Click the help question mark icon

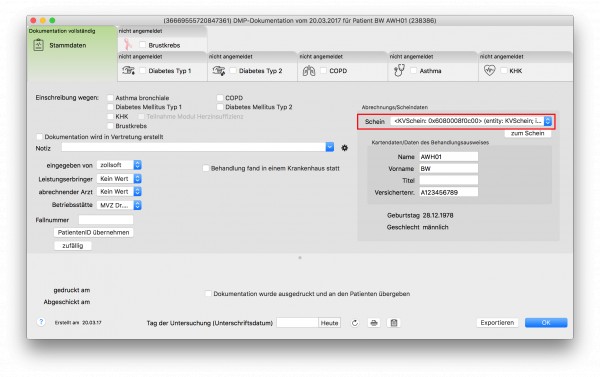tap(41, 322)
